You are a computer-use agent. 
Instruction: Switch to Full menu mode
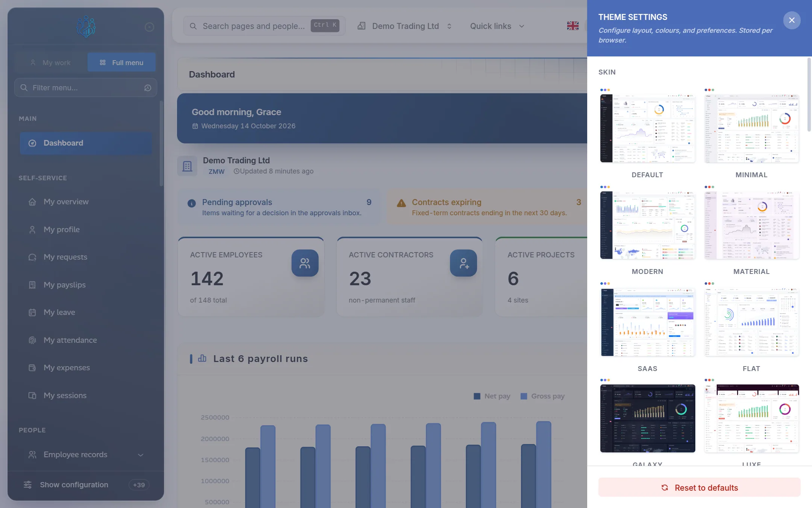click(121, 62)
